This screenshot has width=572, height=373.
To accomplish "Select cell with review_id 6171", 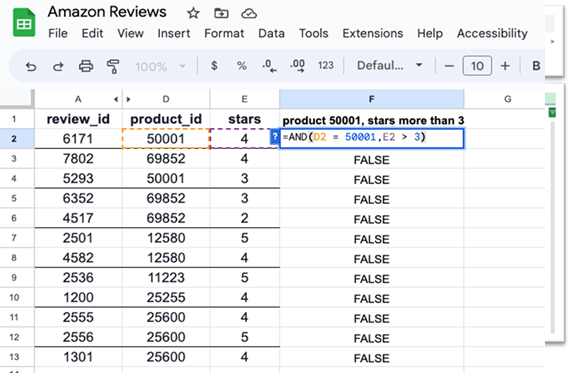I will (78, 139).
